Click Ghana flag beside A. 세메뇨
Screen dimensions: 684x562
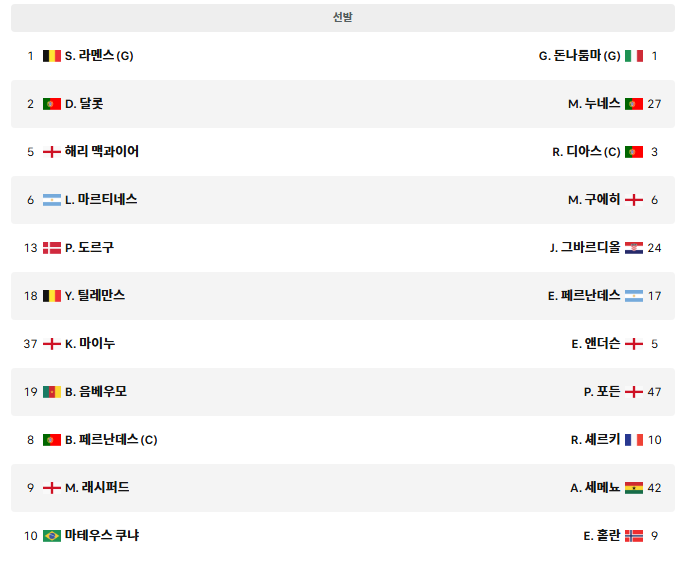point(633,488)
